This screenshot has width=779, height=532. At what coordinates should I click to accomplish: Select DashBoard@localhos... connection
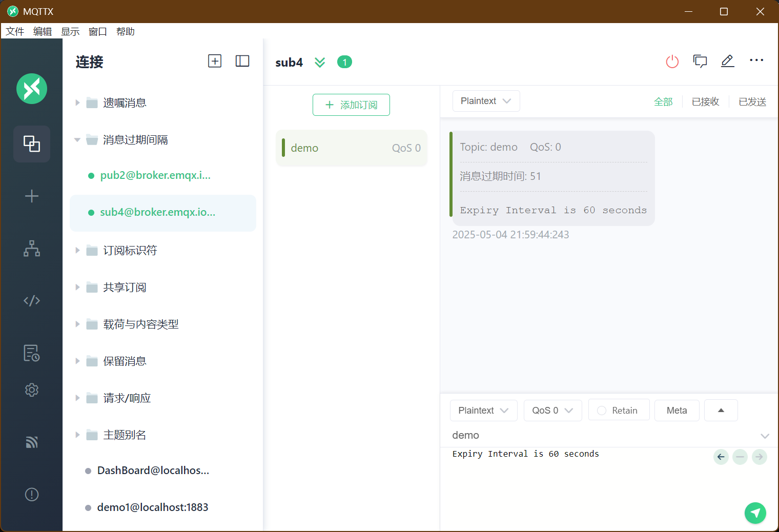(163, 470)
